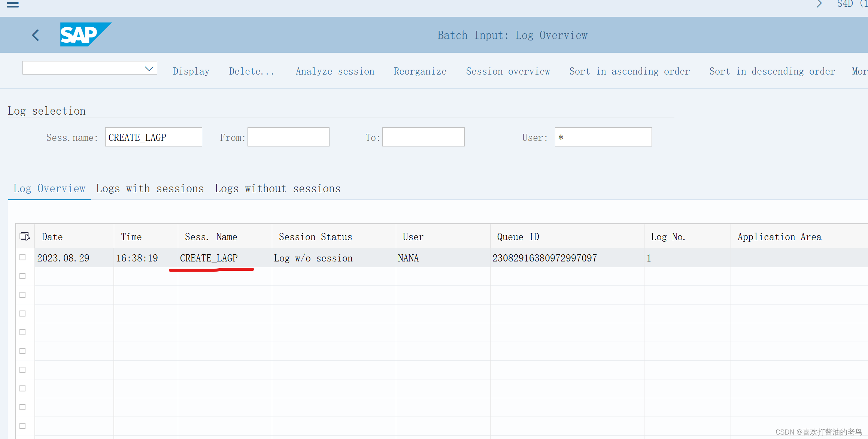Select the Log Overview tab
The width and height of the screenshot is (868, 439).
coord(49,189)
